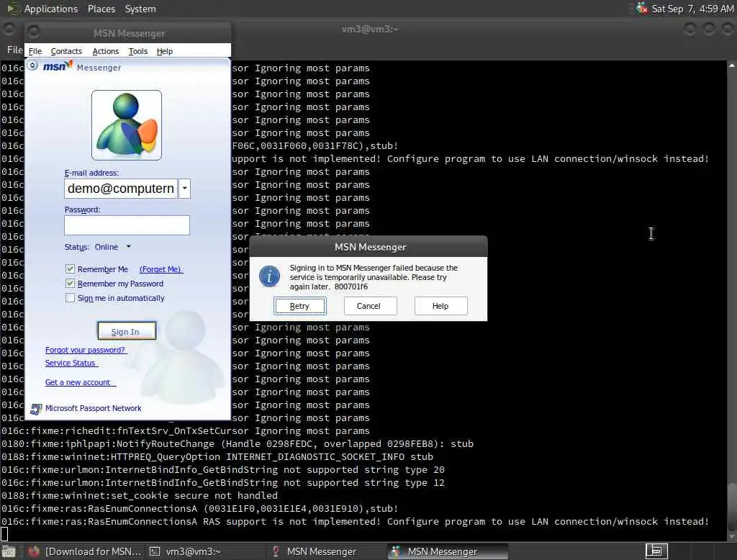Click the Sign In button
This screenshot has width=737, height=560.
click(x=126, y=332)
